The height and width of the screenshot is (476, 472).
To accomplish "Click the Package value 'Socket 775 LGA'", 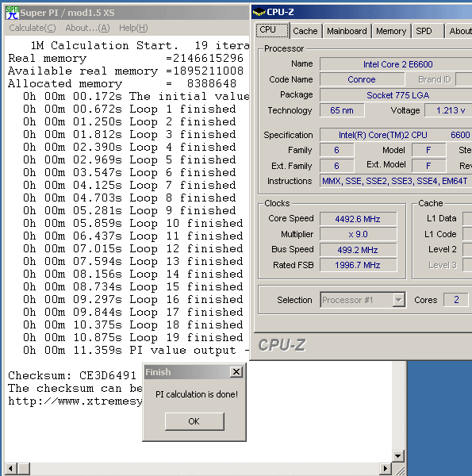I will 396,95.
